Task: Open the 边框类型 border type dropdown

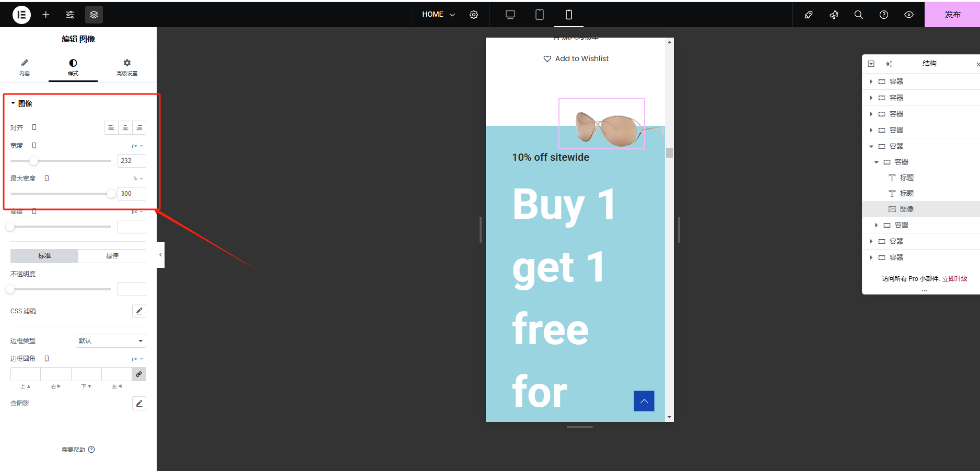Action: point(111,341)
